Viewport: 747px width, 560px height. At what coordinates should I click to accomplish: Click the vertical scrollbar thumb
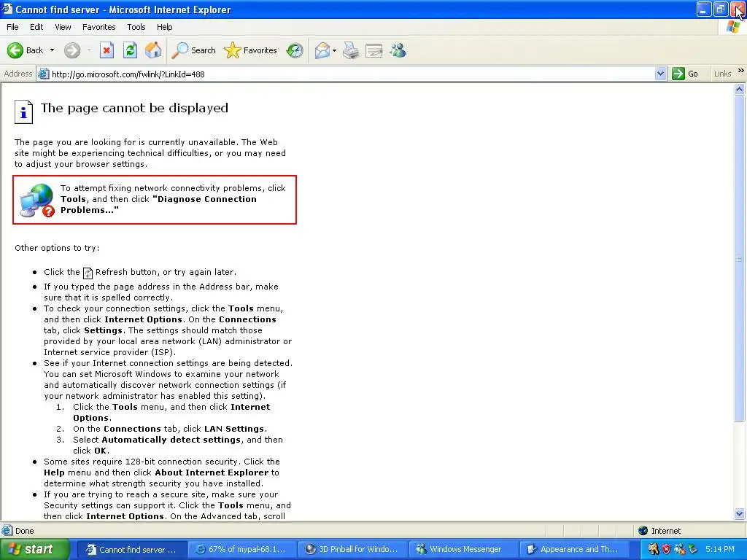[740, 259]
